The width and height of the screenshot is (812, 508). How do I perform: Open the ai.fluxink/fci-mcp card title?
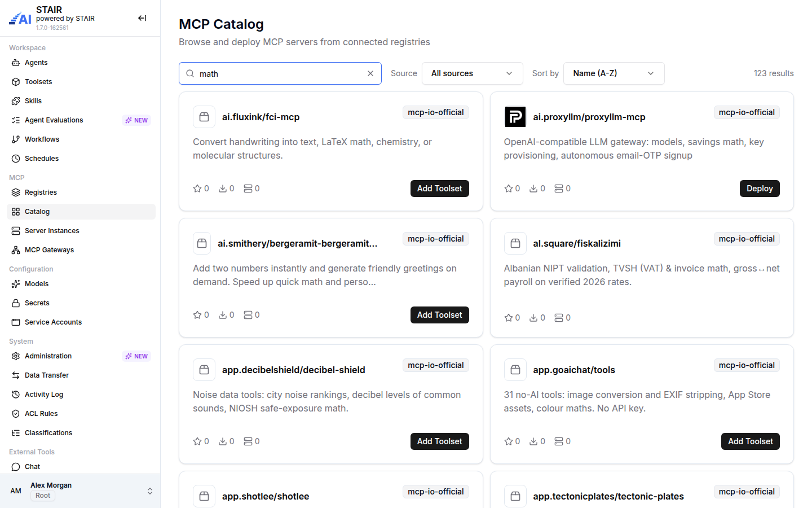(x=261, y=117)
